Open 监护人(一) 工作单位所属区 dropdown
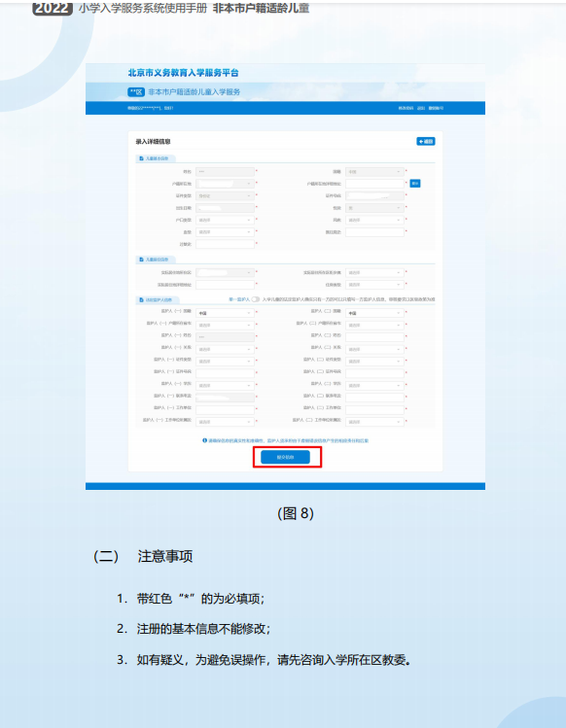This screenshot has height=728, width=566. pyautogui.click(x=225, y=422)
